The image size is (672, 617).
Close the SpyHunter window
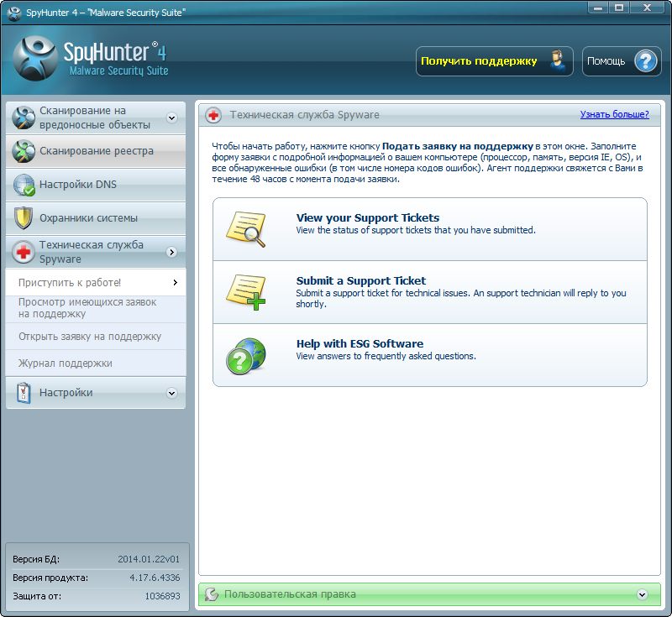(648, 8)
